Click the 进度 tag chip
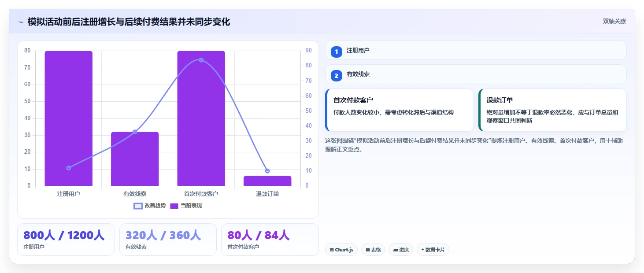Screen dimensions: 644x273 point(401,250)
